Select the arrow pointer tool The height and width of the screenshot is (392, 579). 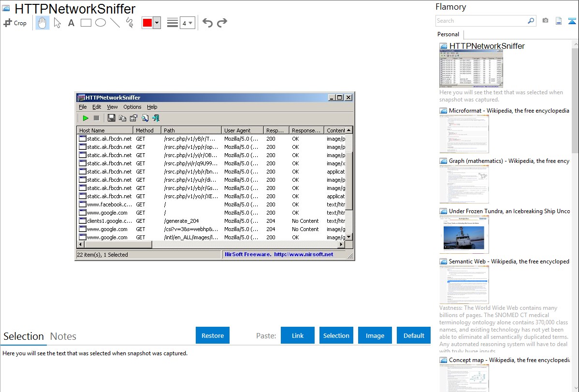[57, 23]
